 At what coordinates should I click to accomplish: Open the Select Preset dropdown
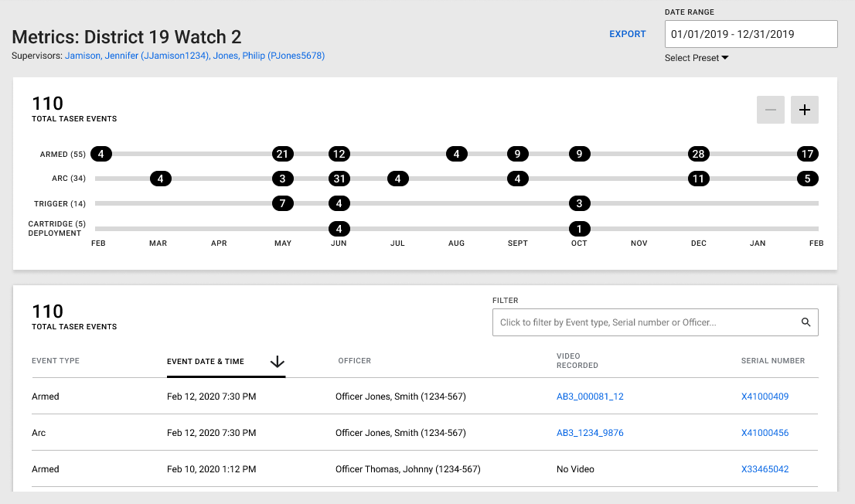[x=695, y=58]
